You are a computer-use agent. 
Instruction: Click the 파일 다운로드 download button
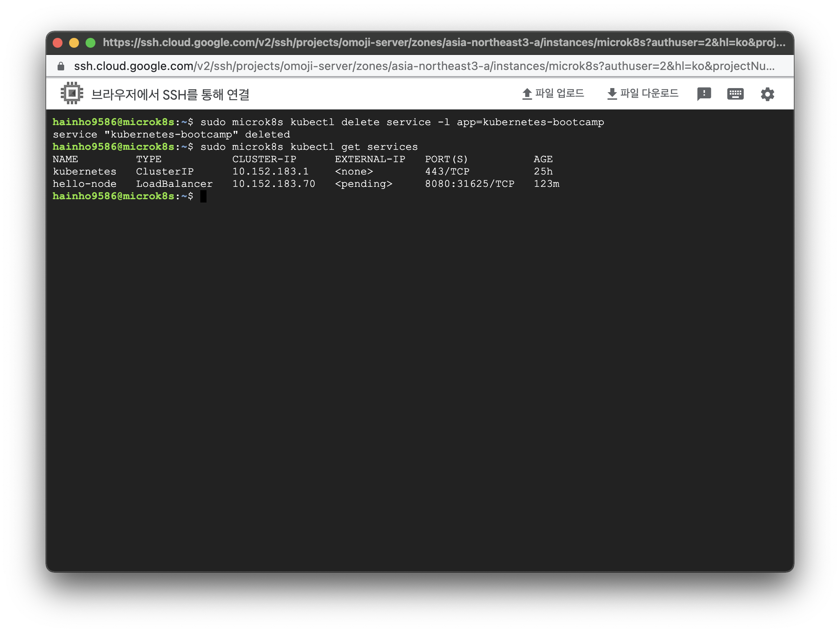point(643,94)
